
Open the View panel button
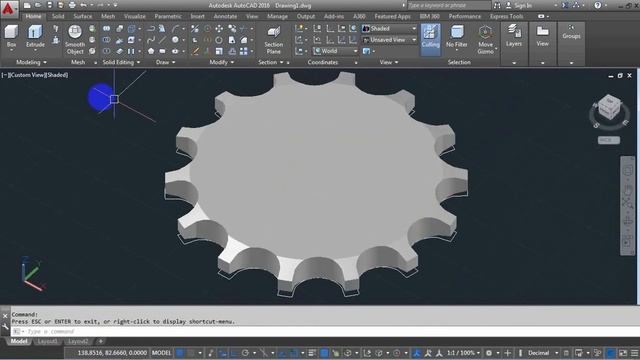[542, 36]
